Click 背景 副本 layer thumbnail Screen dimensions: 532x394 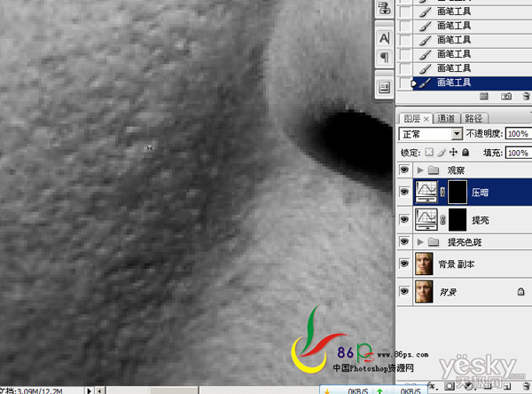424,264
